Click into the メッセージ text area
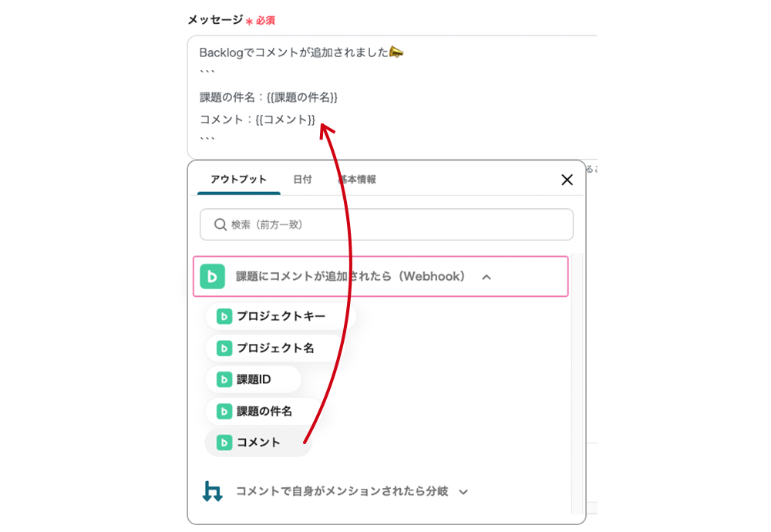The image size is (771, 532). coord(392,97)
